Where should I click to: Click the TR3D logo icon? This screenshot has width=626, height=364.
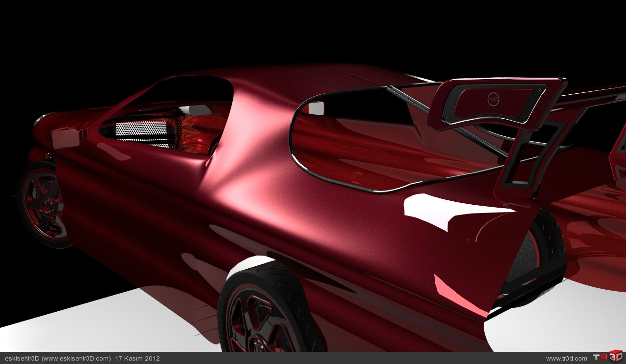tap(608, 357)
